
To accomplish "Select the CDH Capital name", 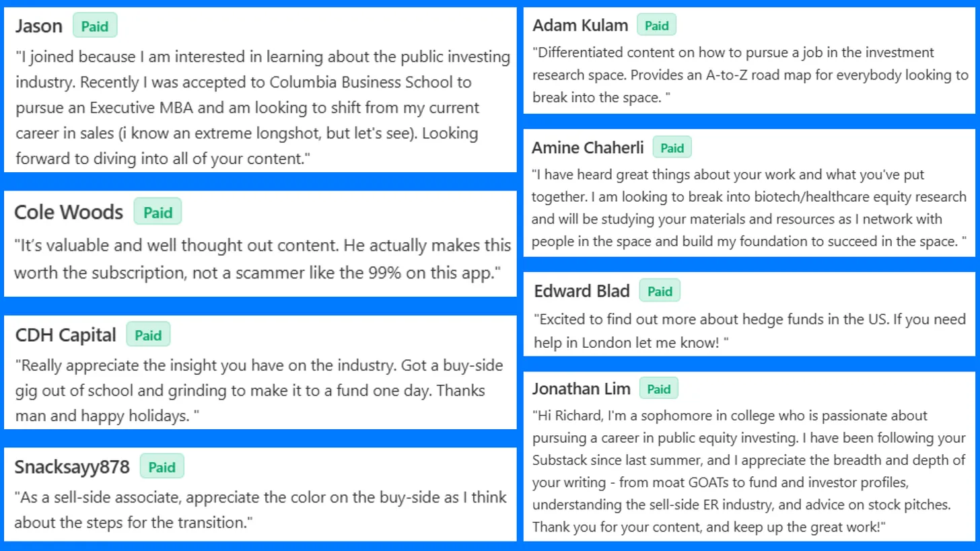I will coord(65,335).
